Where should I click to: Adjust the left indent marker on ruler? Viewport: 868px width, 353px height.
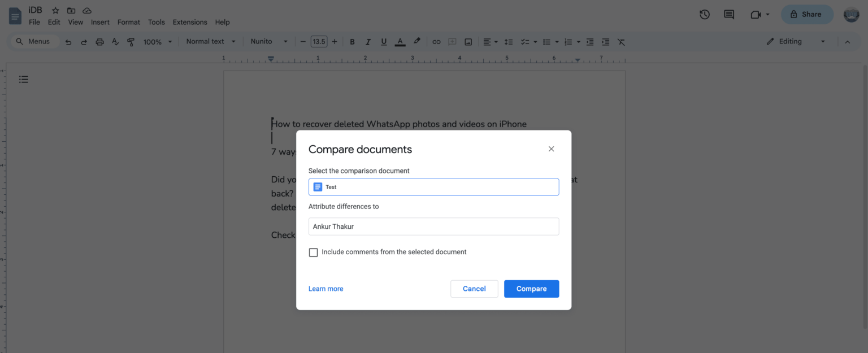click(271, 59)
